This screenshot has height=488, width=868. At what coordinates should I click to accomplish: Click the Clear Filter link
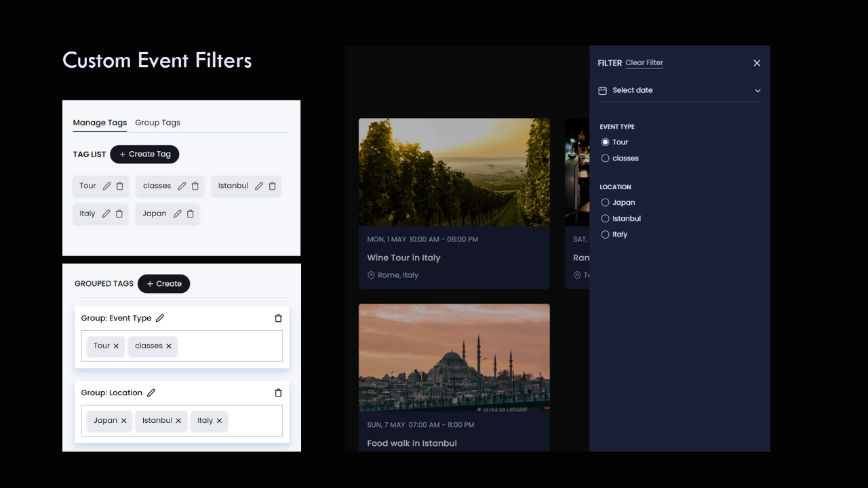(644, 62)
